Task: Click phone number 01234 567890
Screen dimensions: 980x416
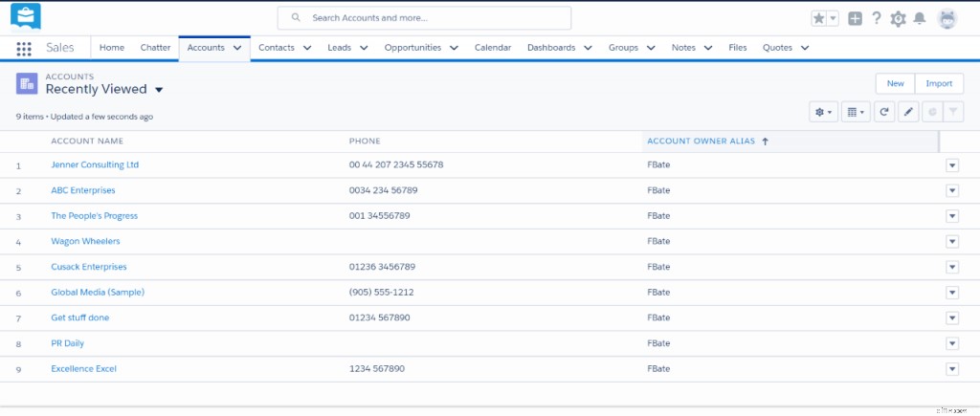Action: tap(379, 317)
